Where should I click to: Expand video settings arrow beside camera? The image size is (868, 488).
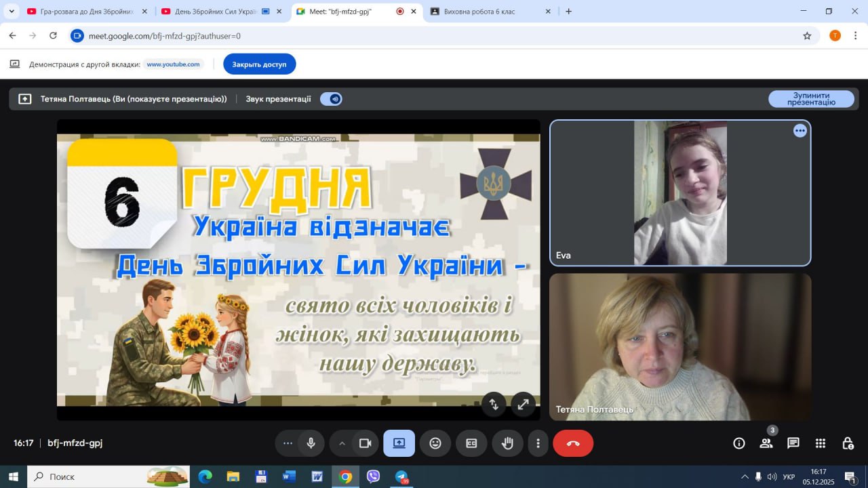(x=342, y=443)
